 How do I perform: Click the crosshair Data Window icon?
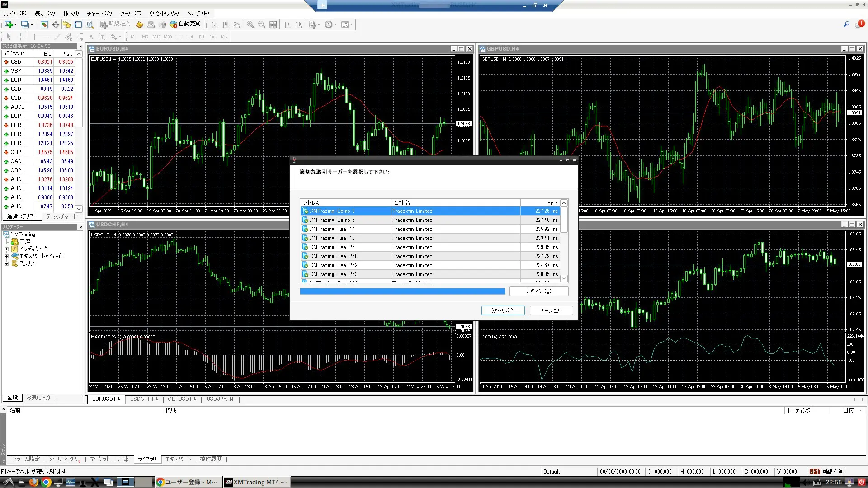pos(56,24)
